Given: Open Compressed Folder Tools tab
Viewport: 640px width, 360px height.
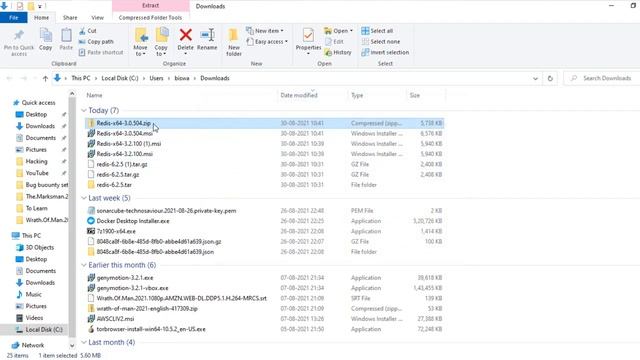Looking at the screenshot, I should [150, 18].
